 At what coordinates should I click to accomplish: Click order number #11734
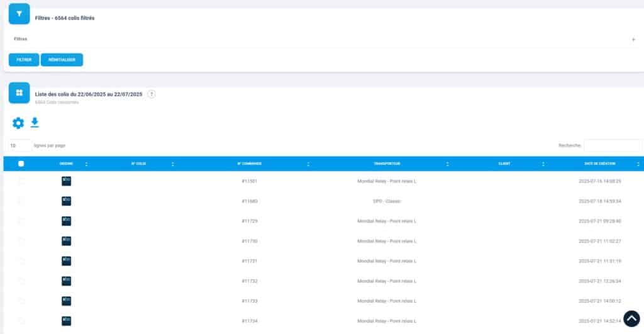249,321
